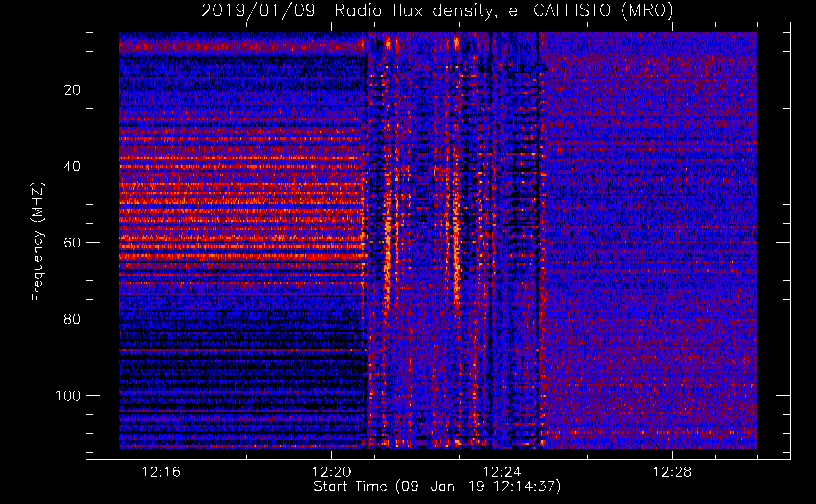Click the '12:28' time tick label
Viewport: 816px width, 504px height.
pyautogui.click(x=672, y=472)
